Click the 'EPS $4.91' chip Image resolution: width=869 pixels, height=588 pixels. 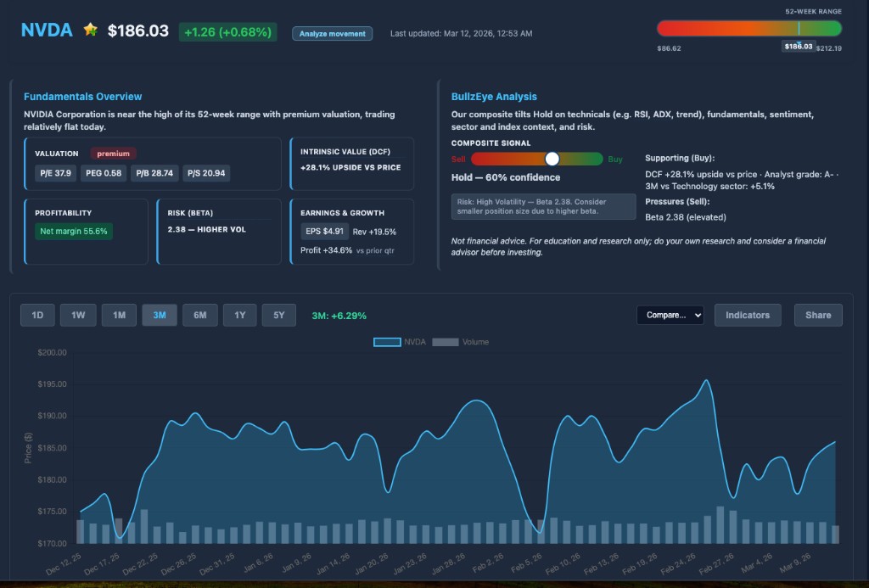324,232
